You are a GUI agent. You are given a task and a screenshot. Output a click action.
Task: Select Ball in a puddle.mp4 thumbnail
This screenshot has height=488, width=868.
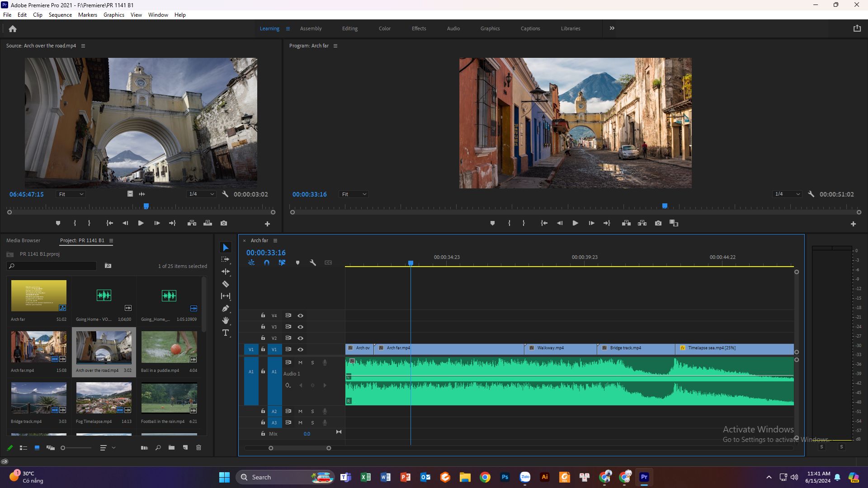click(x=169, y=347)
